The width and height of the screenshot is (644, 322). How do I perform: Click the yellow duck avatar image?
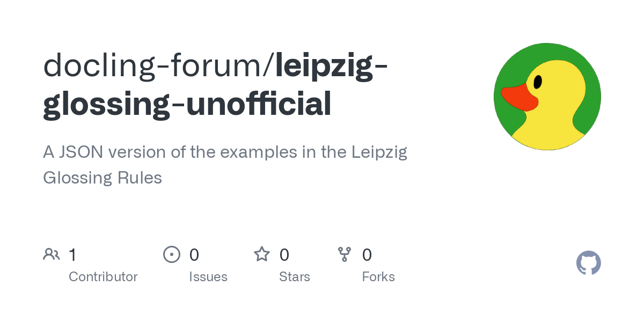point(547,97)
